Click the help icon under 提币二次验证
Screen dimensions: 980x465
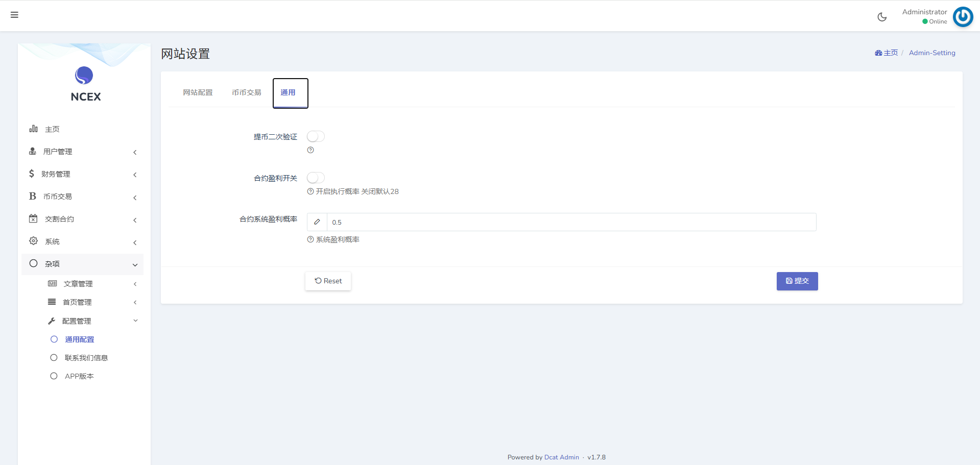tap(310, 150)
